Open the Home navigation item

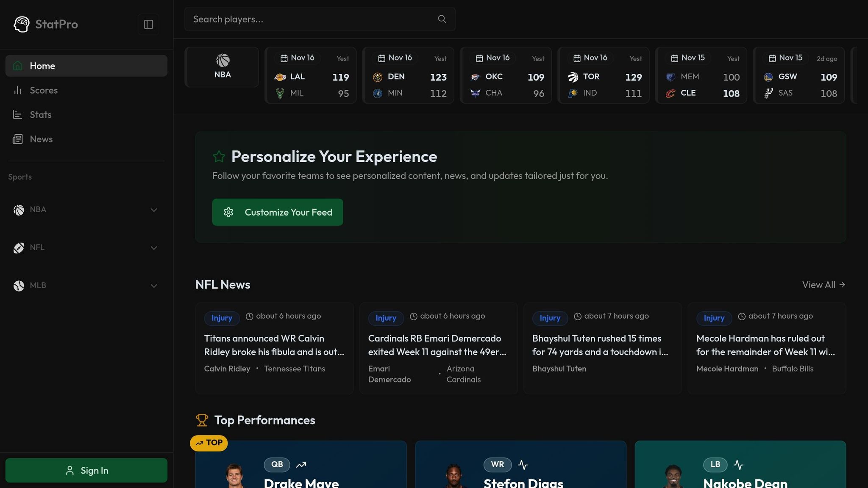click(42, 65)
